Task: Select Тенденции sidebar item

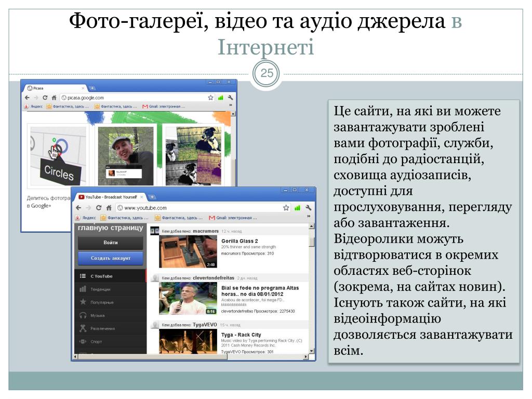Action: [111, 289]
